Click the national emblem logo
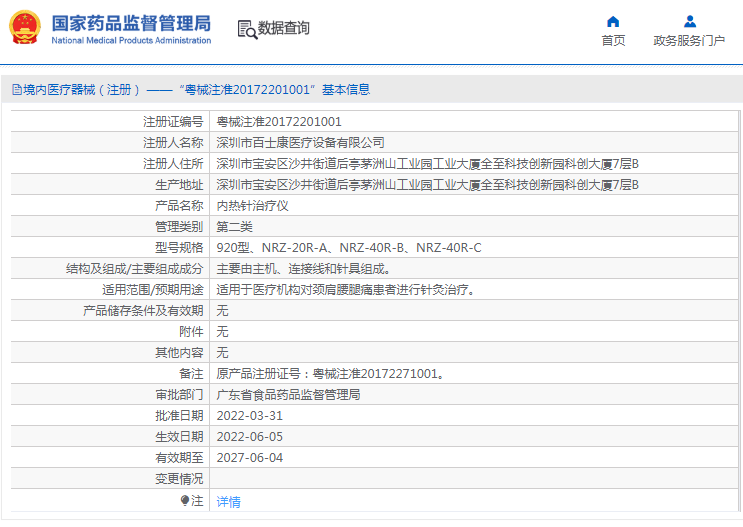Screen dimensions: 743x527 (x=25, y=27)
